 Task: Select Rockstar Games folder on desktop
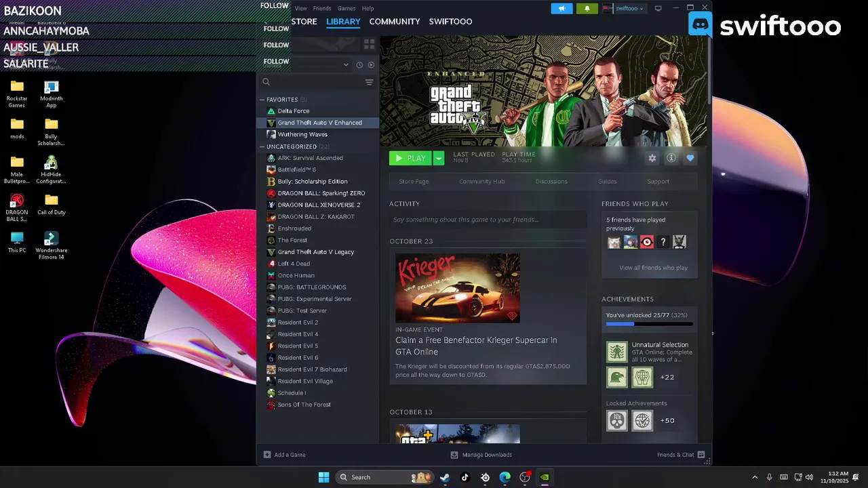17,94
